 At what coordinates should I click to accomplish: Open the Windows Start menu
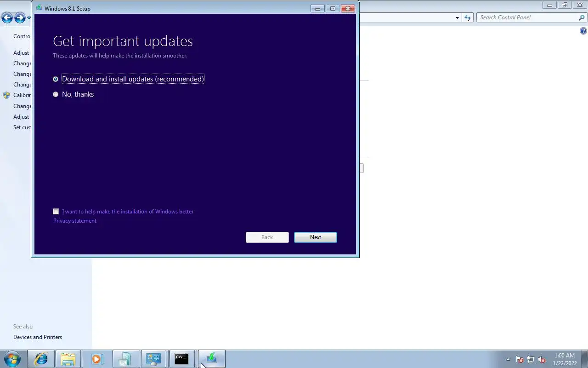pyautogui.click(x=12, y=359)
